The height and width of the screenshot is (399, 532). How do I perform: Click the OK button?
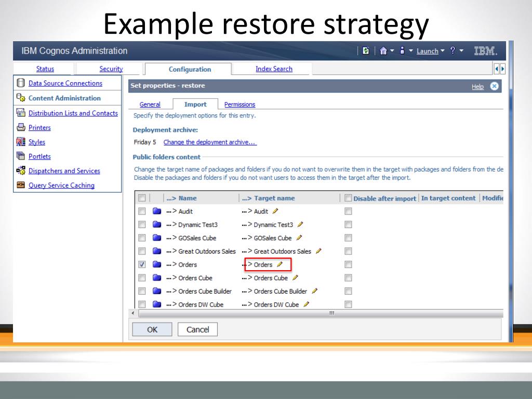pos(152,329)
